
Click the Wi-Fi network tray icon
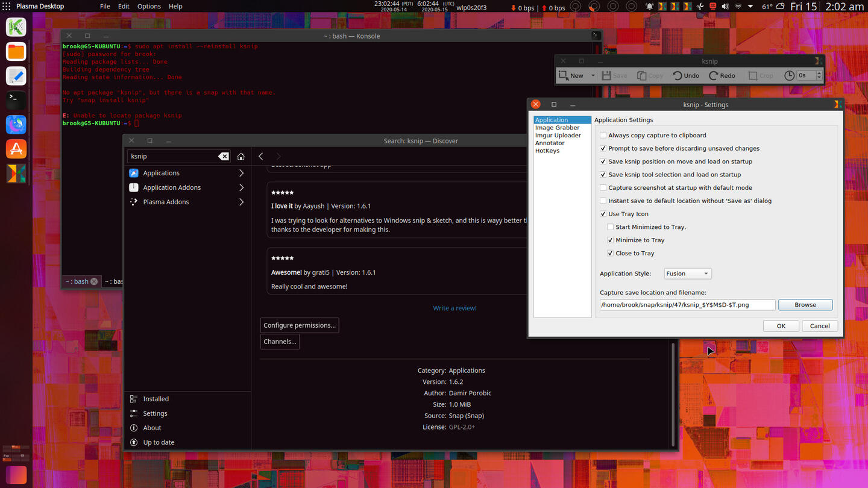[x=738, y=7]
